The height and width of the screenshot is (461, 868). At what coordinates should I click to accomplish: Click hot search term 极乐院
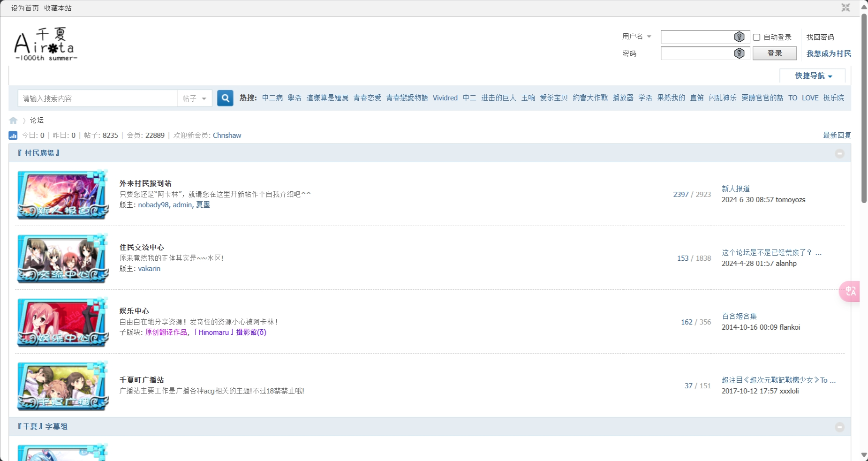point(834,98)
